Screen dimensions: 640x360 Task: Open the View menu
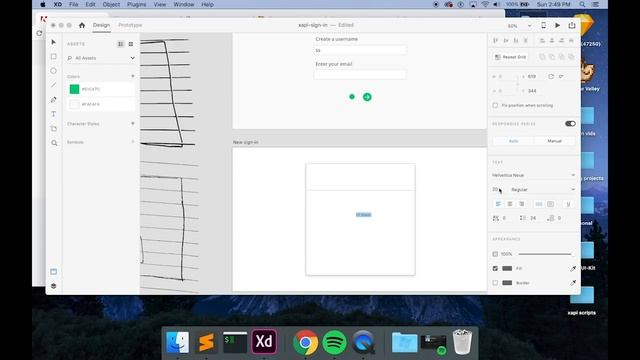point(160,4)
